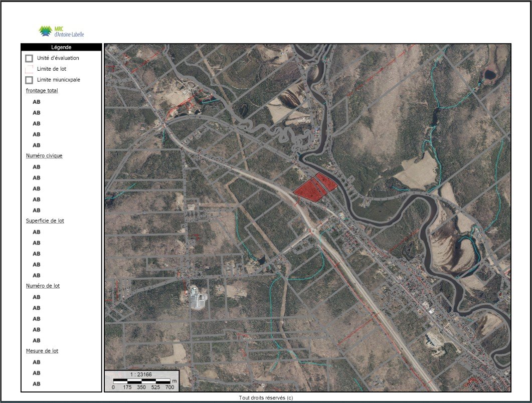Click the white industrial building on the map

[199, 300]
